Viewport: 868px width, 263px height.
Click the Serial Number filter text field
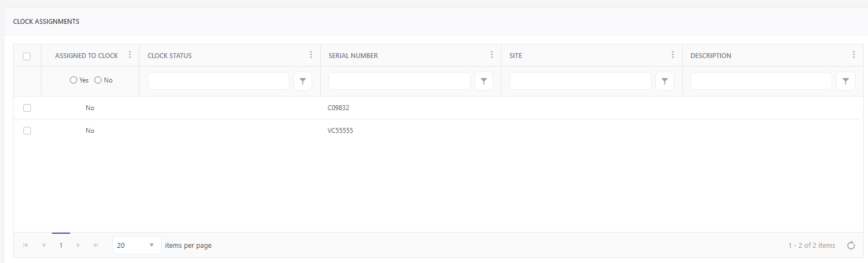click(399, 81)
